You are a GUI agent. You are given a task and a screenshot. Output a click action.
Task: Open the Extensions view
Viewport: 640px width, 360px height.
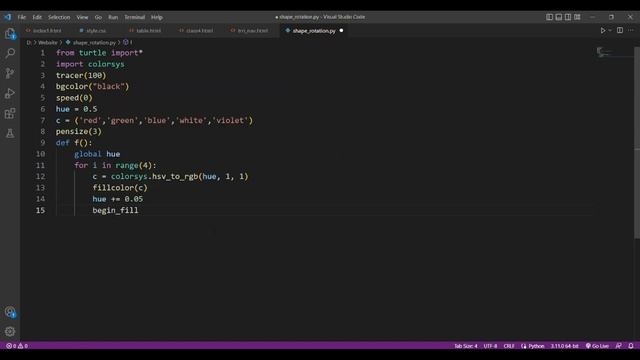(x=10, y=113)
